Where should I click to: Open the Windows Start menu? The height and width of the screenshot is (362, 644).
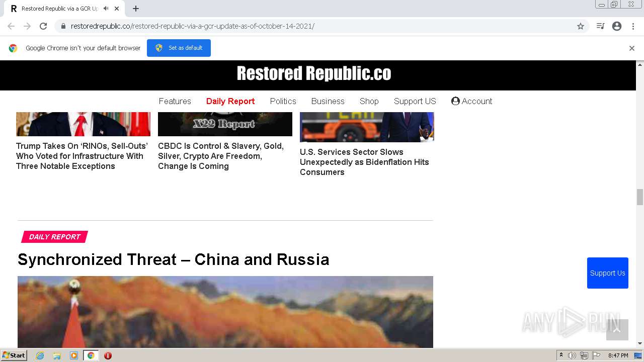coord(14,355)
